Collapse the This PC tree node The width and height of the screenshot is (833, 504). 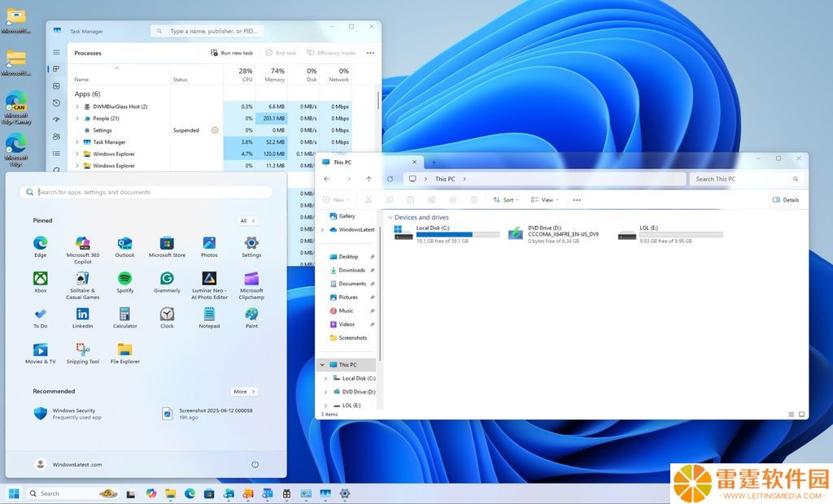(322, 365)
